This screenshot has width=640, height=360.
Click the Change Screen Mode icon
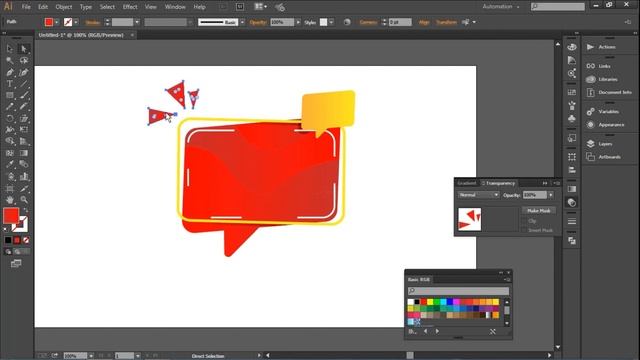tap(16, 264)
